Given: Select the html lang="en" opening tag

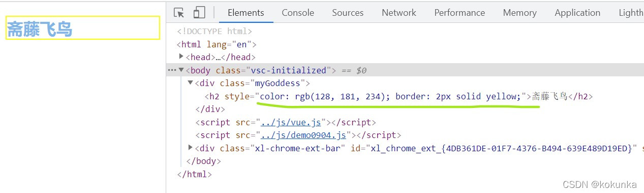Looking at the screenshot, I should (x=217, y=44).
